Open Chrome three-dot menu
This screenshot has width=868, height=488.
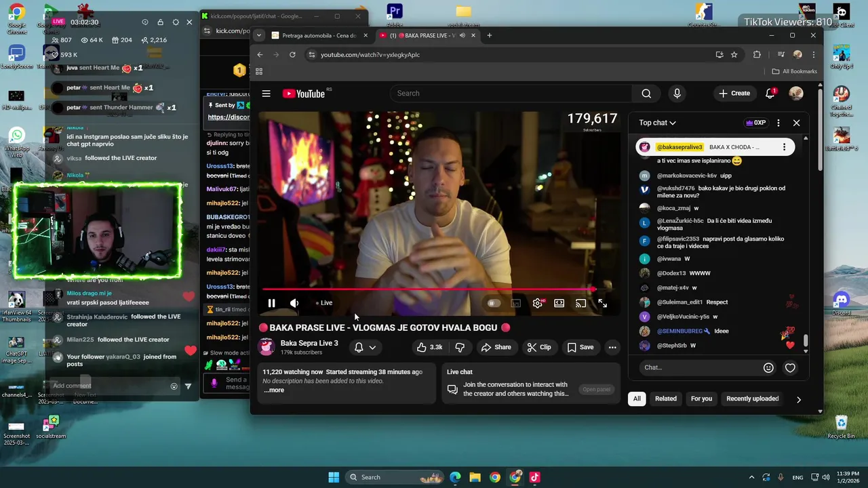point(813,55)
